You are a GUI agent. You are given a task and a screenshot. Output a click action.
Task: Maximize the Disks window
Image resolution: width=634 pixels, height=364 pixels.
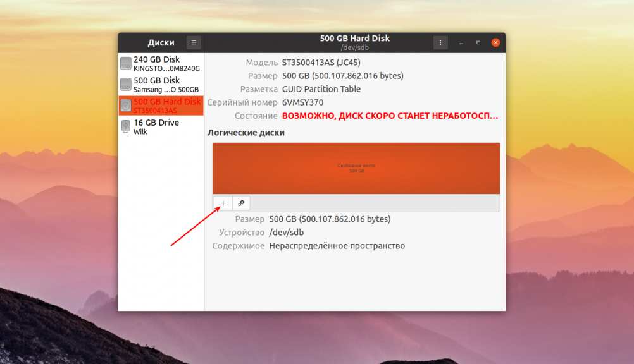point(478,42)
